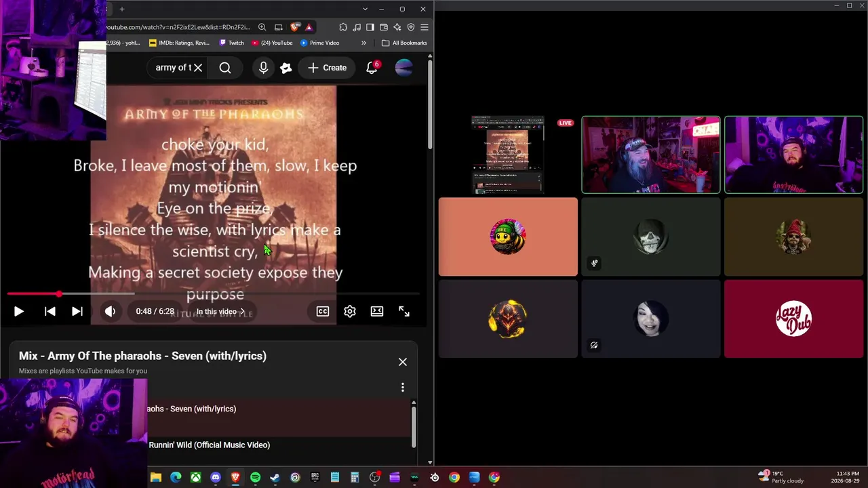Open the All Bookmarks folder
This screenshot has width=868, height=488.
[404, 43]
